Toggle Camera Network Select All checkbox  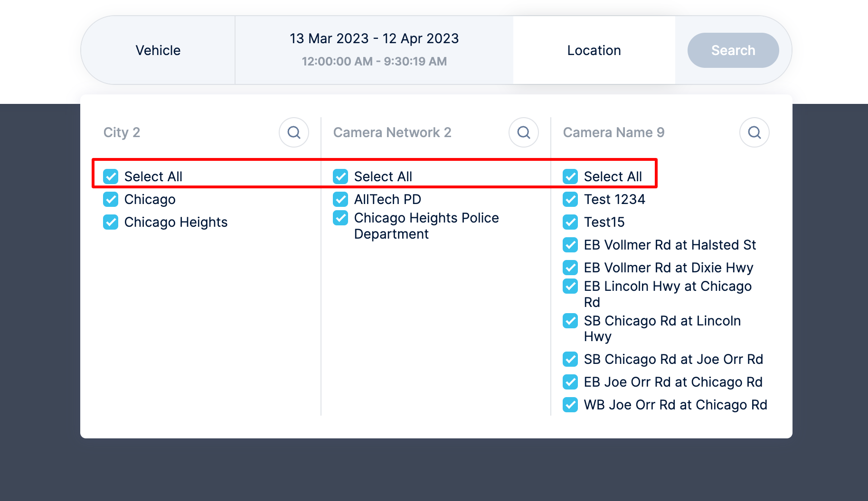340,176
